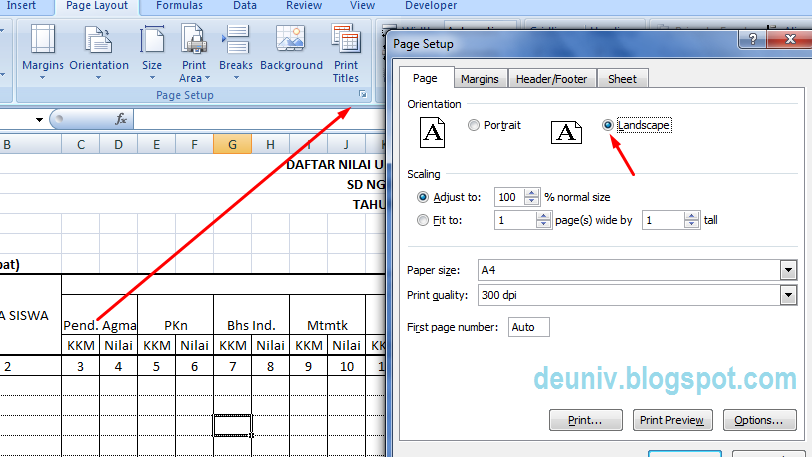Click the 'Bhs Ind.' subject cell

point(252,315)
